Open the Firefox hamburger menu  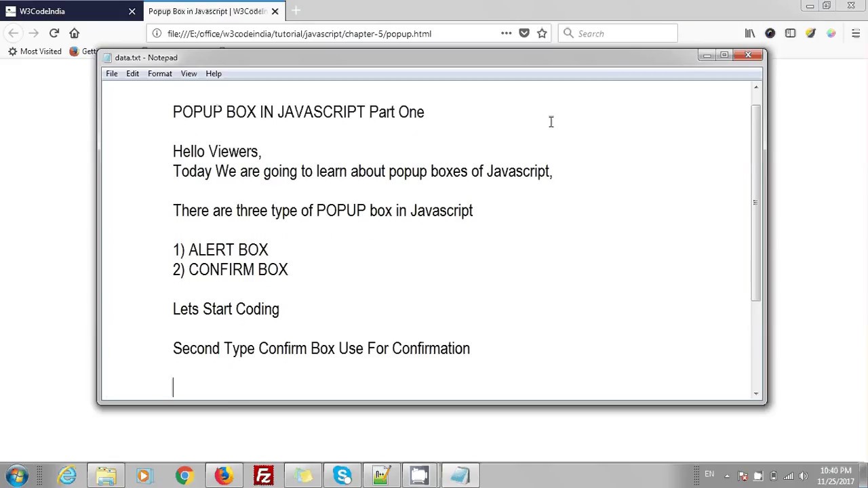(855, 33)
